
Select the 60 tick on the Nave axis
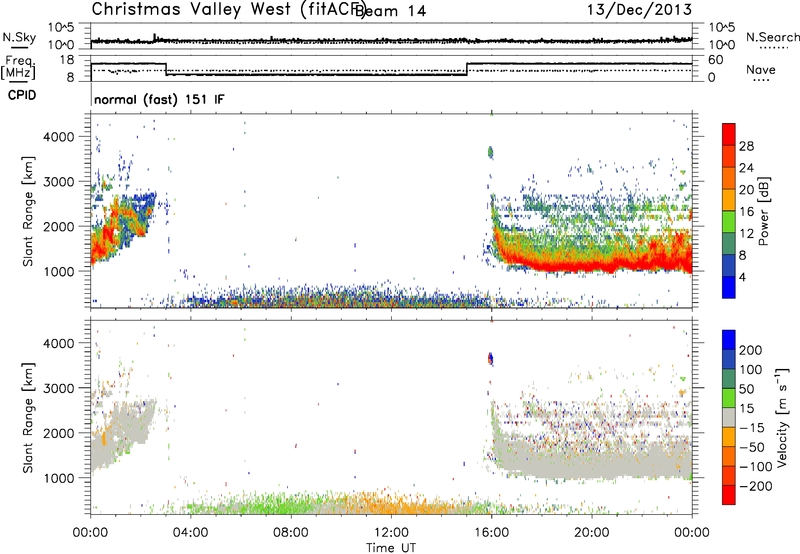tap(716, 60)
